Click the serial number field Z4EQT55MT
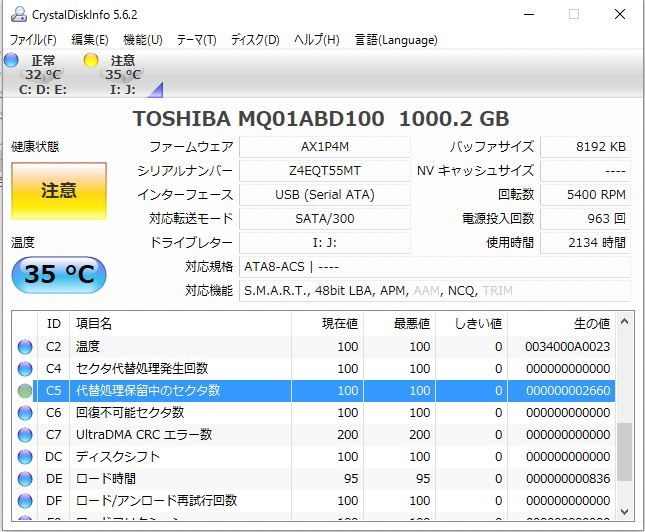This screenshot has height=532, width=645. pos(325,171)
